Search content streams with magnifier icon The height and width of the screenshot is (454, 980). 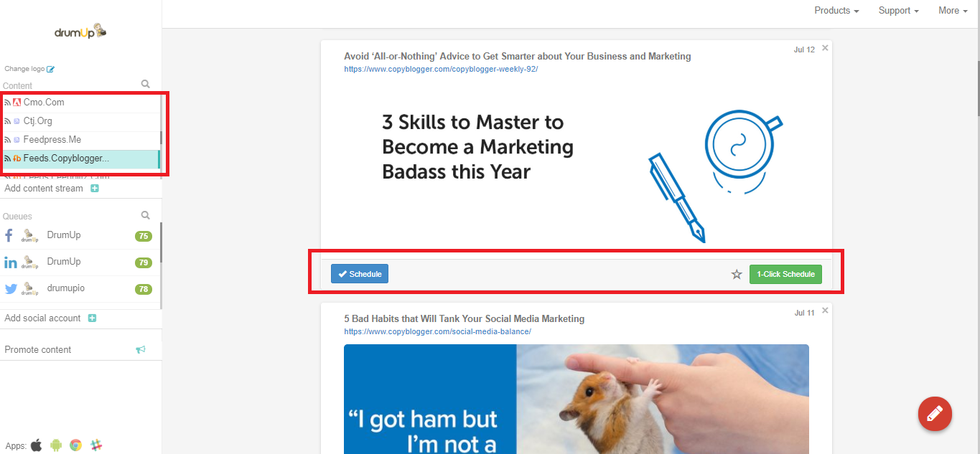click(146, 85)
